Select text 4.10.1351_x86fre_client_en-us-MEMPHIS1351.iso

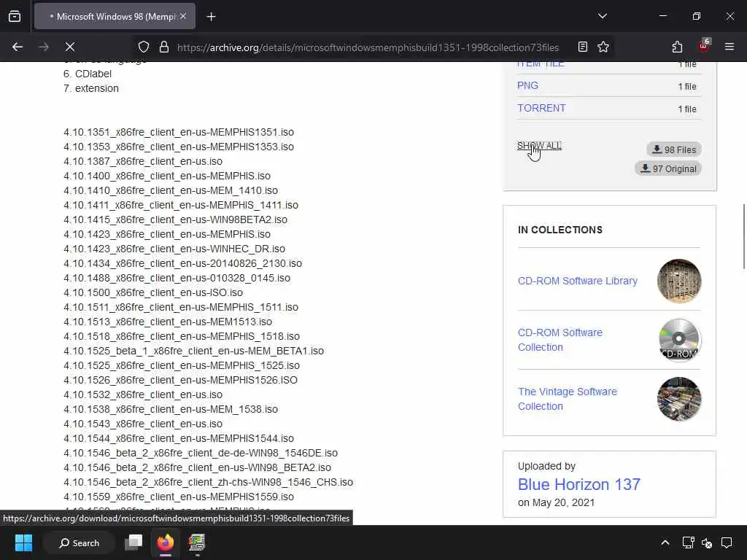pyautogui.click(x=179, y=132)
